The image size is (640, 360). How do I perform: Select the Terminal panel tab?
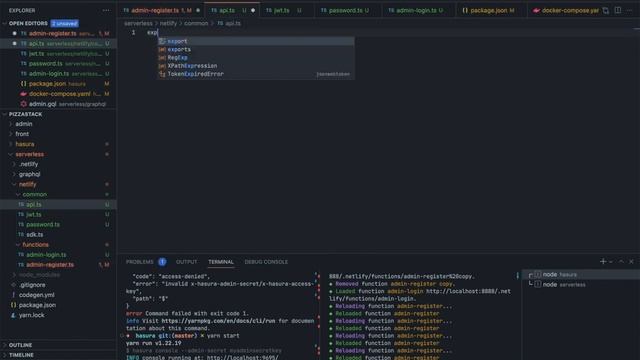point(221,262)
